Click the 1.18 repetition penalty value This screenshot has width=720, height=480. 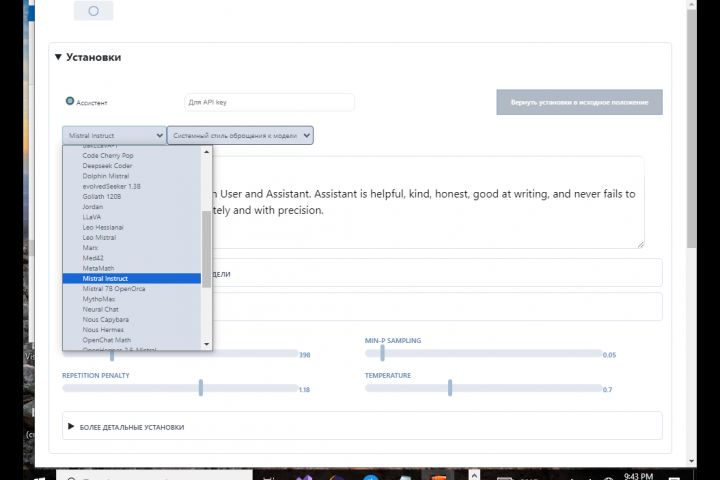304,390
